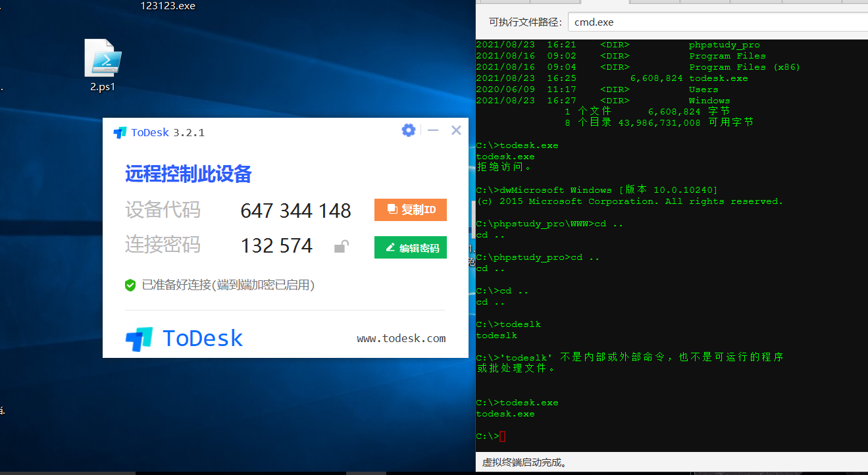Click the Windows directory entry in terminal
The image size is (868, 475).
pos(709,101)
